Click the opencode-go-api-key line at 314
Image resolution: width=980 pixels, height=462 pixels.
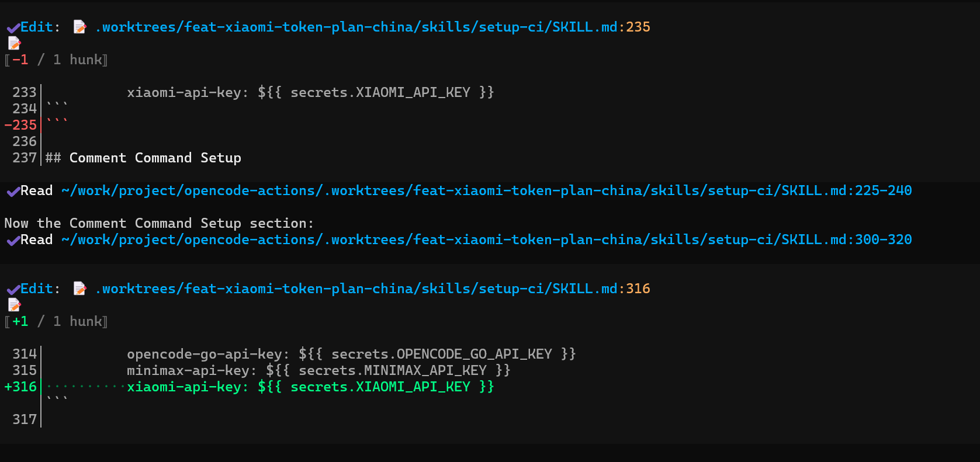point(351,354)
